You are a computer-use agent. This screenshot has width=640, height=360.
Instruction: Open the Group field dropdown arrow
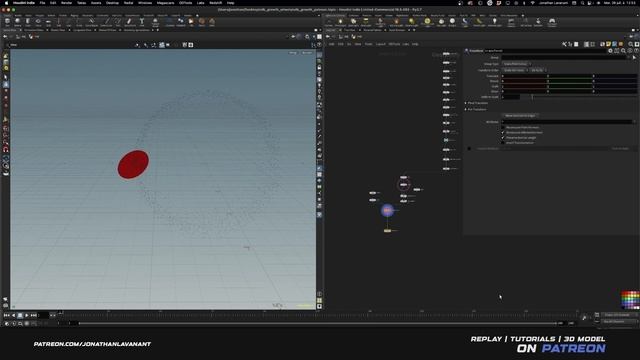tap(629, 58)
